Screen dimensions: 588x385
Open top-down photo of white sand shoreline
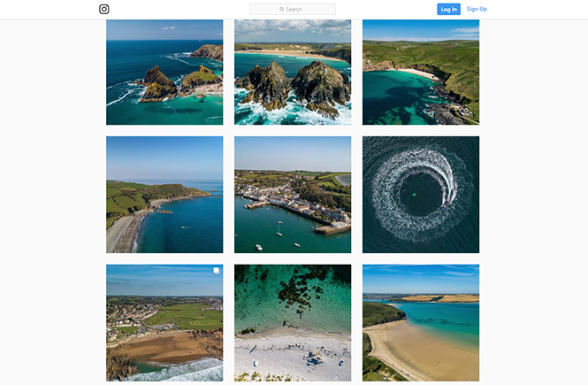click(x=293, y=323)
